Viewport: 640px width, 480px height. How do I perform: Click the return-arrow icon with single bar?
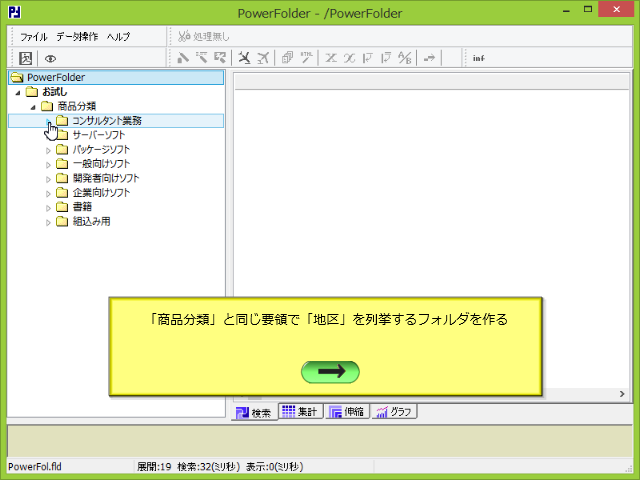tap(368, 58)
